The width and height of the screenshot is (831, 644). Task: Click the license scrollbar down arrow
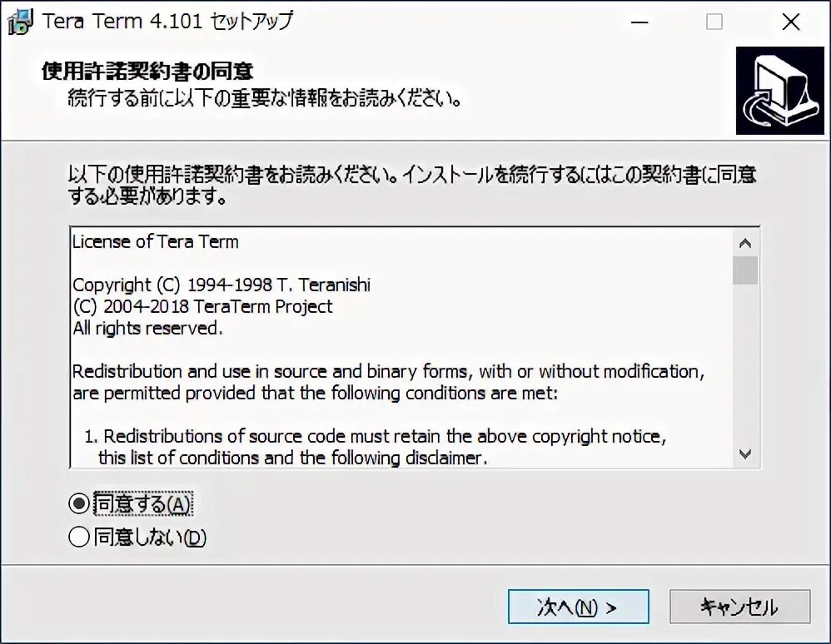(745, 454)
